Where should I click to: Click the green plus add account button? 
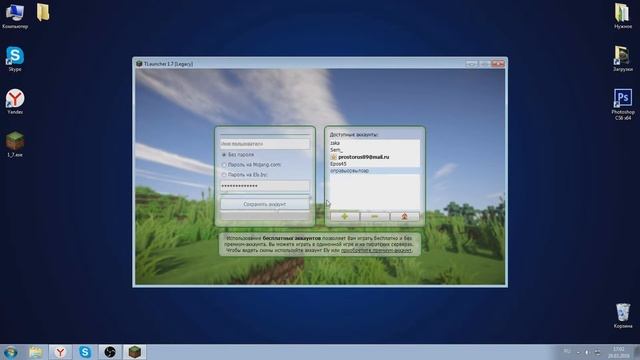click(x=344, y=216)
